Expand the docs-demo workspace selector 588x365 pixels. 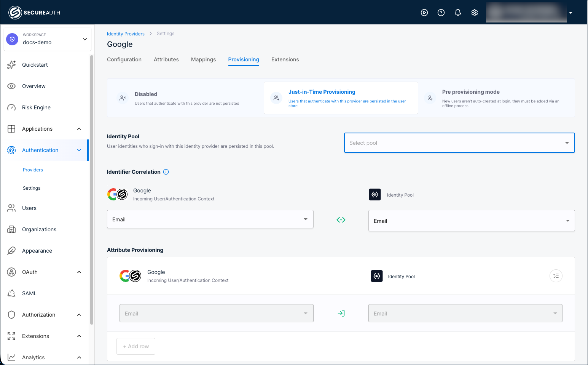(x=48, y=39)
